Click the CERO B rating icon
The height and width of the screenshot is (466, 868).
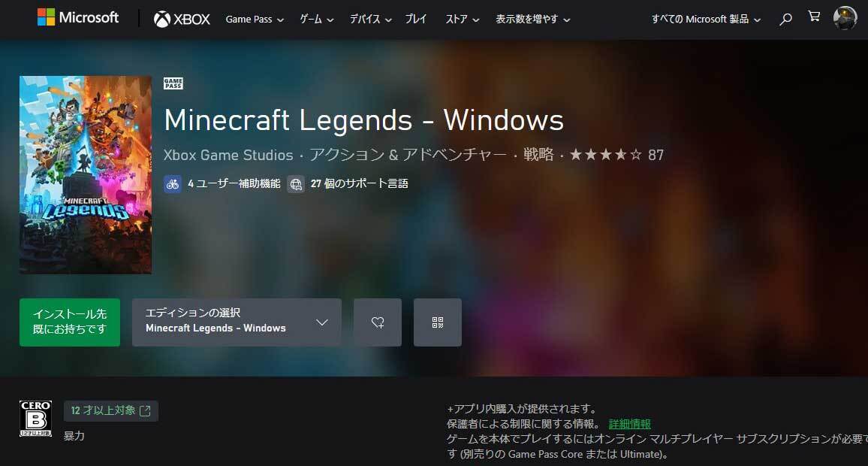(x=35, y=419)
